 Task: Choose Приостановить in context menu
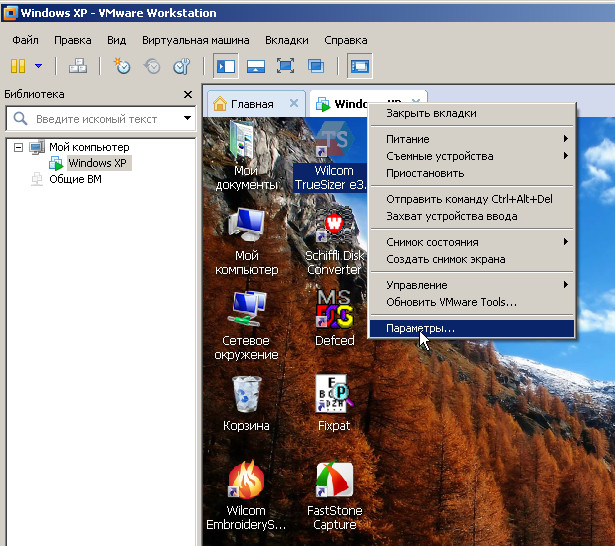(472, 173)
